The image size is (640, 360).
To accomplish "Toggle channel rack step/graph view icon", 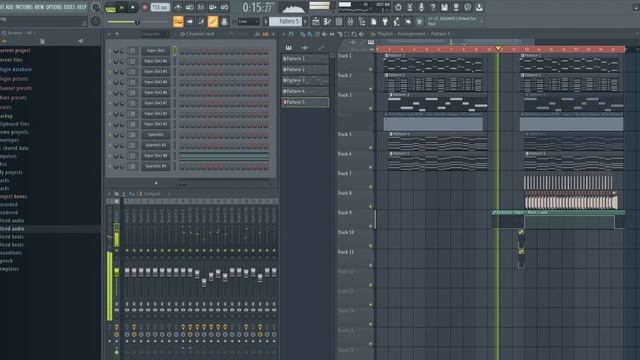I will (x=265, y=34).
